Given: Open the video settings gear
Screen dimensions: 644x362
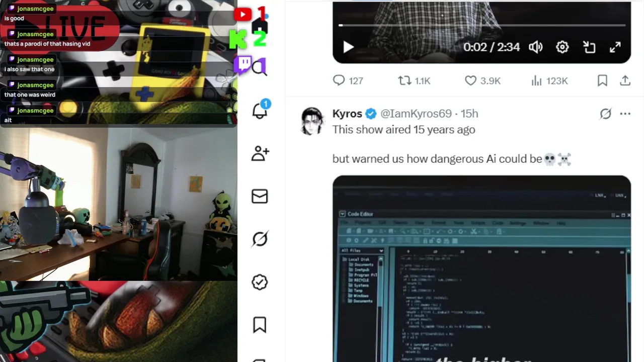Looking at the screenshot, I should point(562,47).
